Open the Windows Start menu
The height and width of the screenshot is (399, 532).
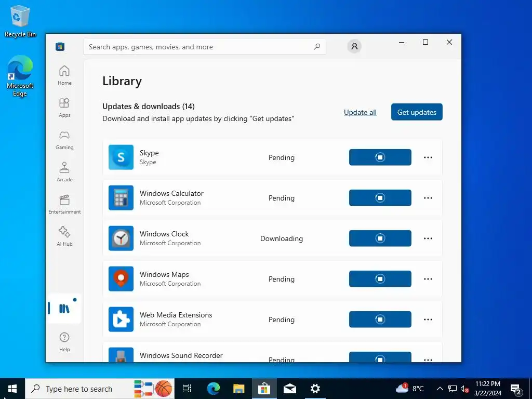(x=12, y=389)
